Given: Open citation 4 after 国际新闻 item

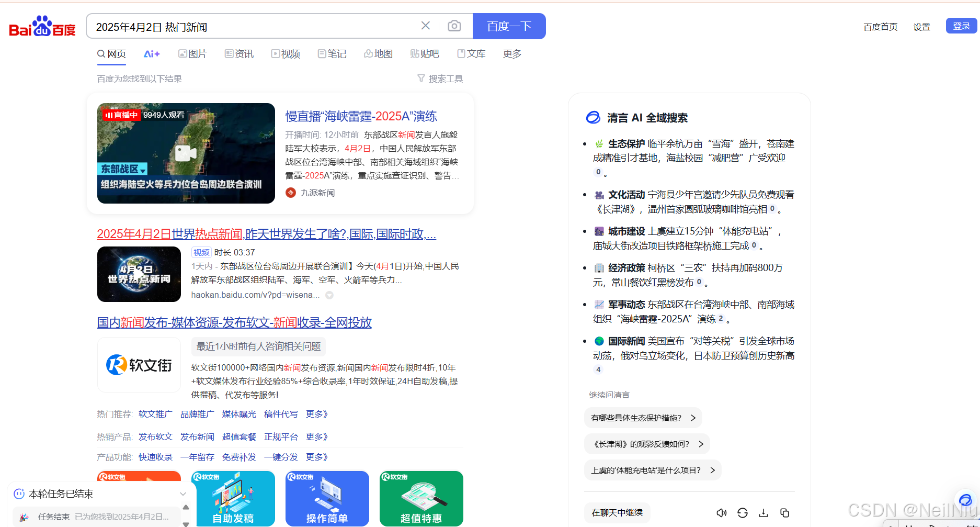Looking at the screenshot, I should click(598, 369).
